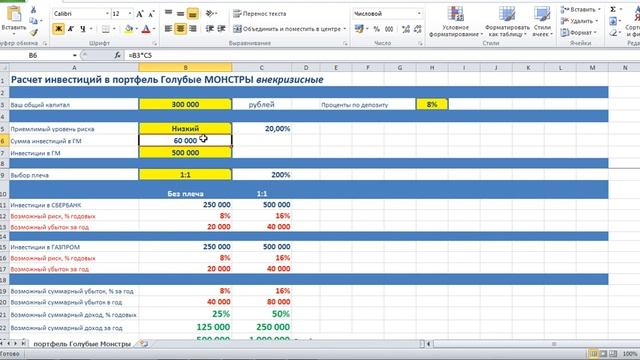This screenshot has width=640, height=360.
Task: Click Объединить и поместить в центре
Action: click(287, 29)
